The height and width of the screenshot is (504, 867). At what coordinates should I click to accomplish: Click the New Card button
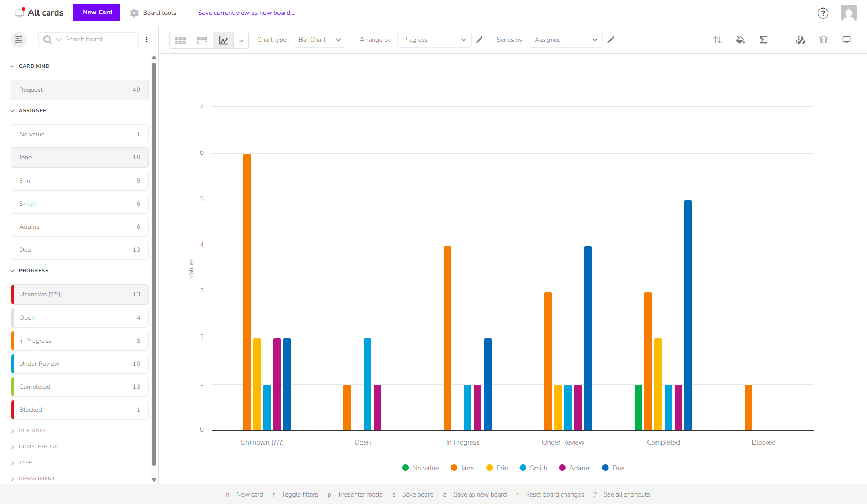97,12
